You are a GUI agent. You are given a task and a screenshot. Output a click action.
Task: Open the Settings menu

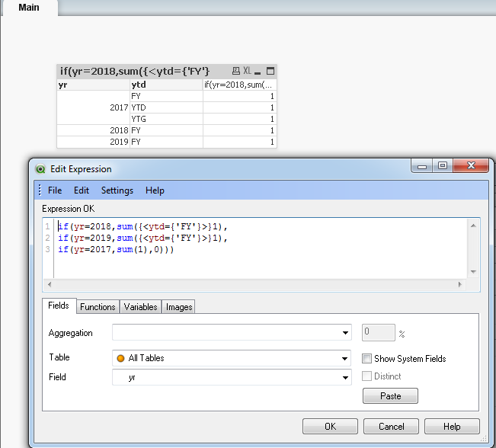(117, 190)
